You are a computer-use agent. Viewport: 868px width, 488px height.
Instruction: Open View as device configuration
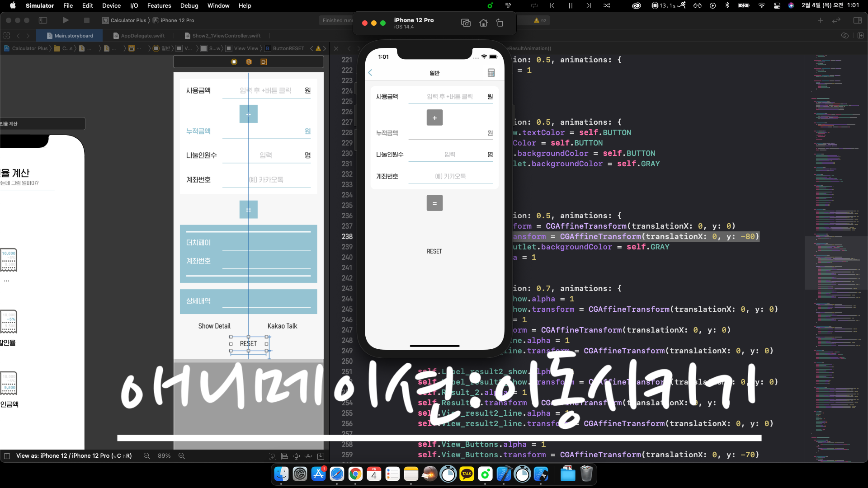tap(74, 456)
